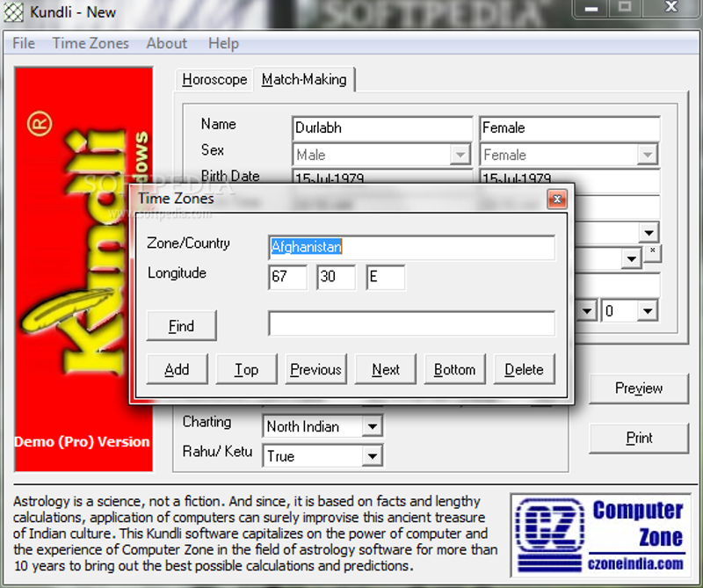Jump to Bottom time zone record
This screenshot has width=703, height=588.
(454, 369)
